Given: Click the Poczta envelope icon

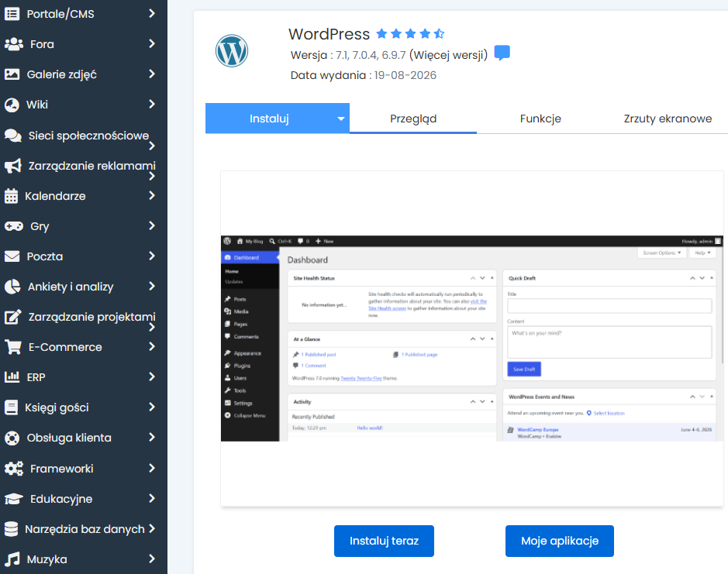Looking at the screenshot, I should (x=12, y=256).
